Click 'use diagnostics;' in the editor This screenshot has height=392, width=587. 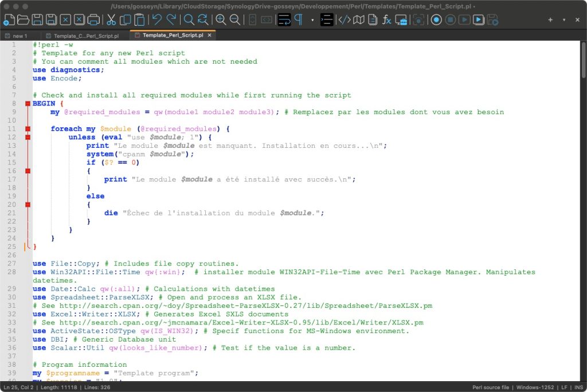click(x=69, y=70)
